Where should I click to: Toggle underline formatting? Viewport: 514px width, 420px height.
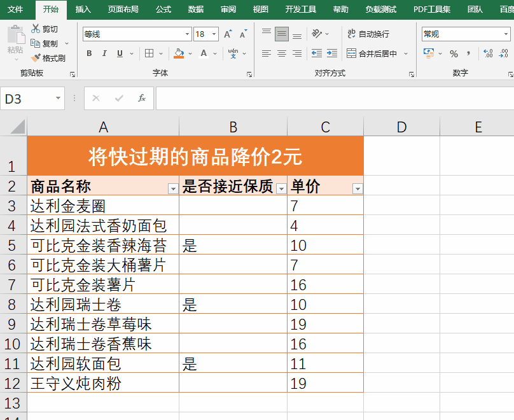tap(120, 53)
